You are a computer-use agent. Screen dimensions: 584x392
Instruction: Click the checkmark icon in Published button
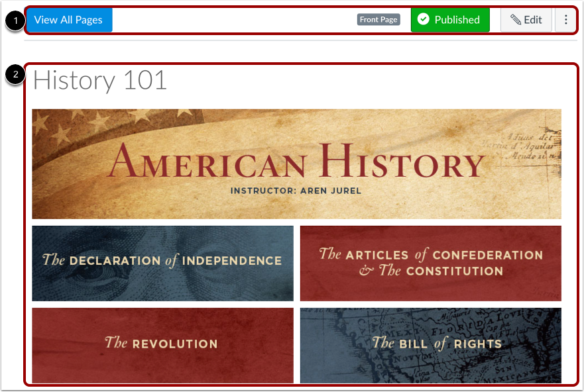[424, 19]
